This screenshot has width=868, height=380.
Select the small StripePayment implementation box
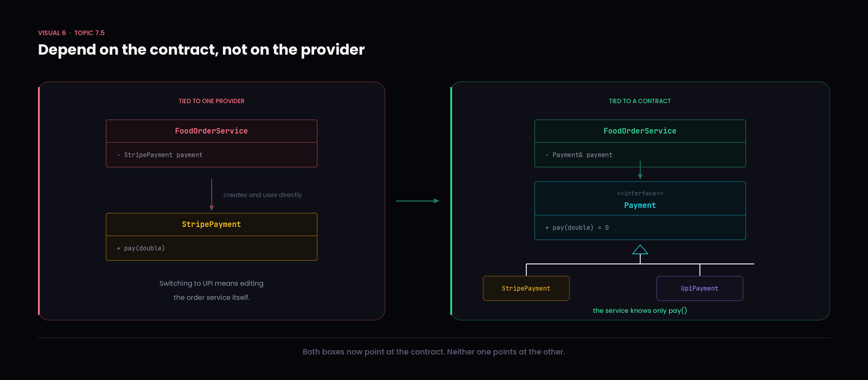tap(526, 288)
